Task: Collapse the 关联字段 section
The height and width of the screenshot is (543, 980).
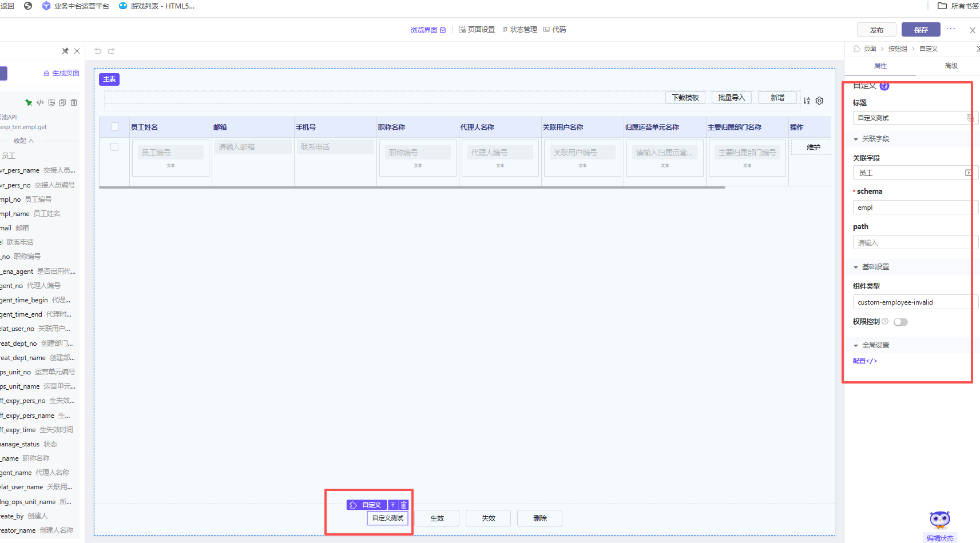Action: 856,139
